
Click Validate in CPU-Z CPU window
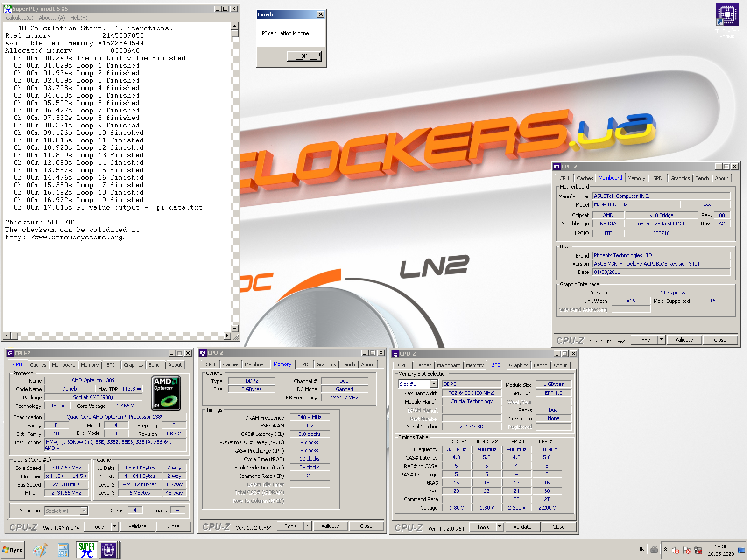coord(137,526)
